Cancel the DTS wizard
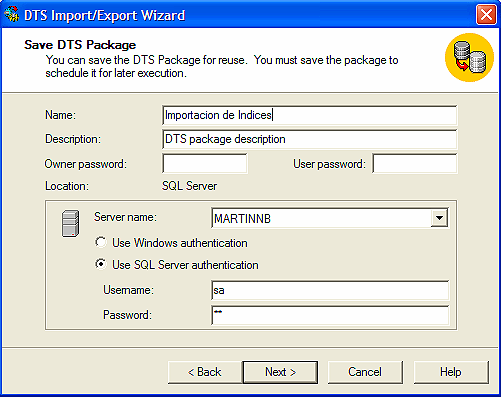The image size is (501, 397). pos(365,372)
